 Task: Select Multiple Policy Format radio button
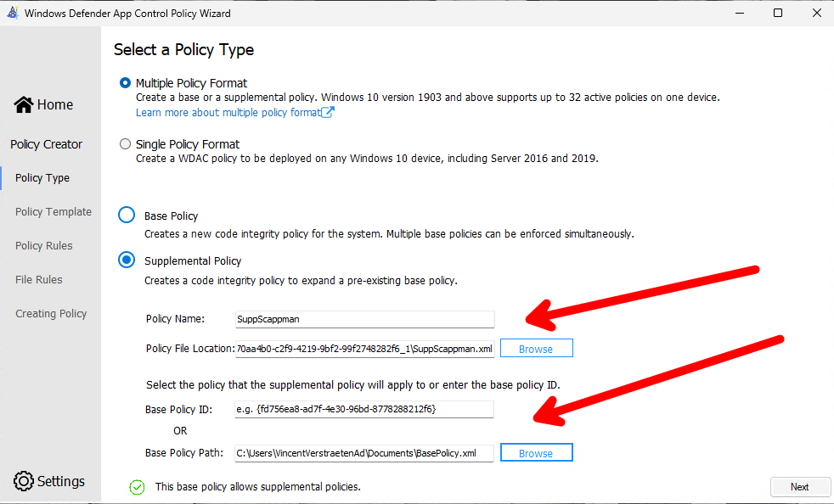click(x=125, y=83)
